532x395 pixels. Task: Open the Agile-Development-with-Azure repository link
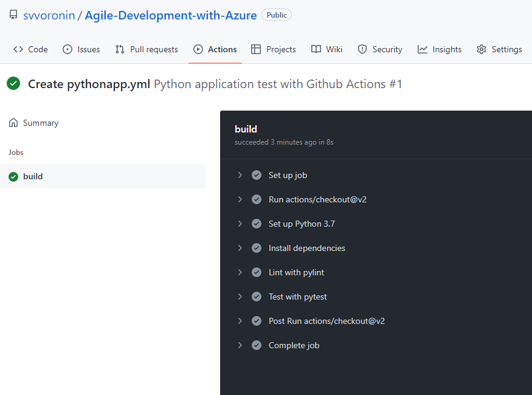tap(171, 15)
